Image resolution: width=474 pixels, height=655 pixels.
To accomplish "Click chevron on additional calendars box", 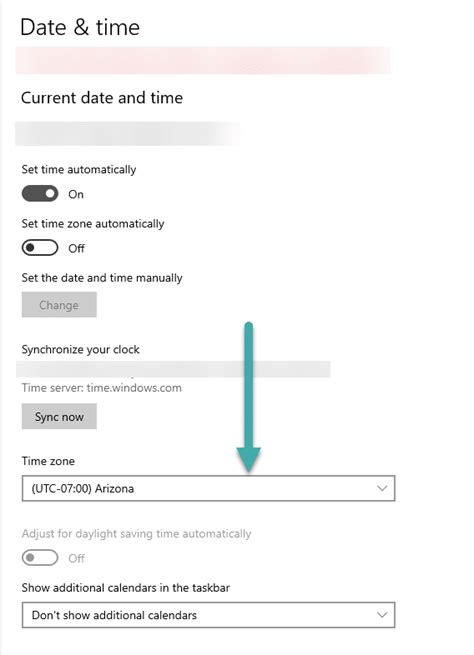I will point(382,615).
